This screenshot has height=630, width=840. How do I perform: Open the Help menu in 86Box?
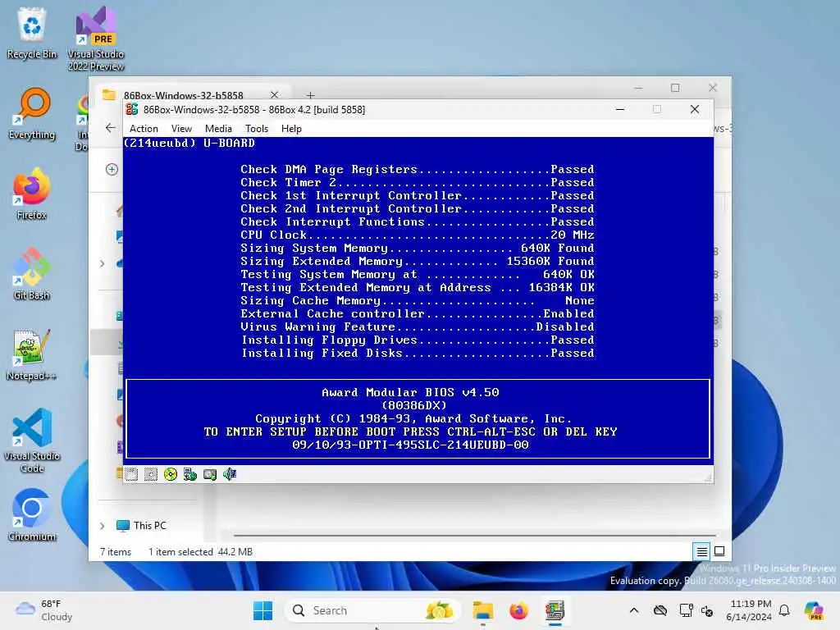(291, 129)
